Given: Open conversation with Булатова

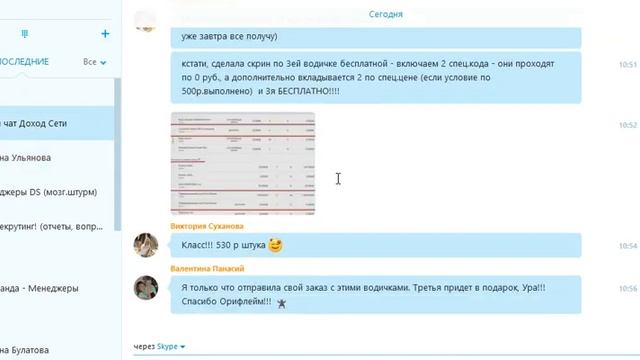Looking at the screenshot, I should click(x=57, y=350).
